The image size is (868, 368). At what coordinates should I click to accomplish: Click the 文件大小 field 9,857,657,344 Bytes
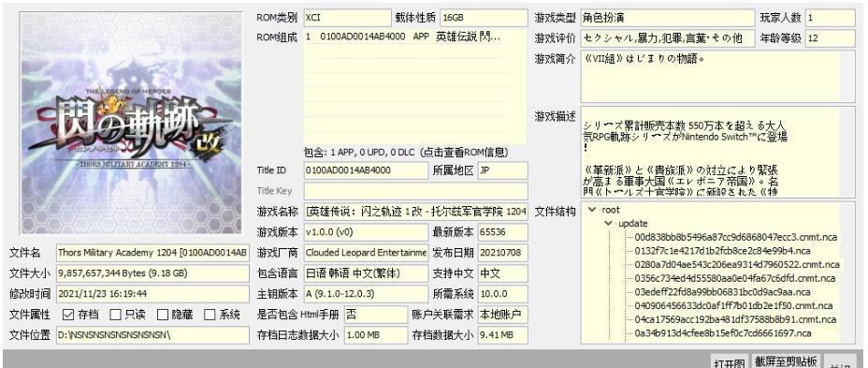pyautogui.click(x=152, y=273)
